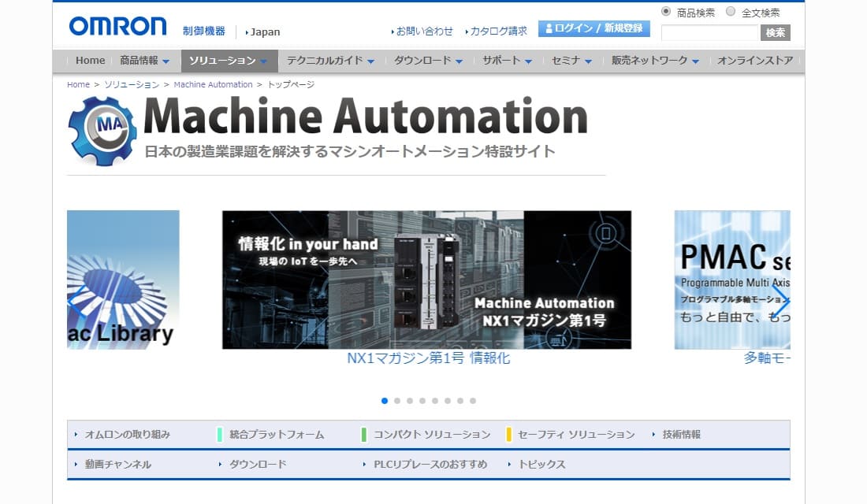Open the 技術情報 tab
Image resolution: width=867 pixels, height=504 pixels.
point(681,435)
